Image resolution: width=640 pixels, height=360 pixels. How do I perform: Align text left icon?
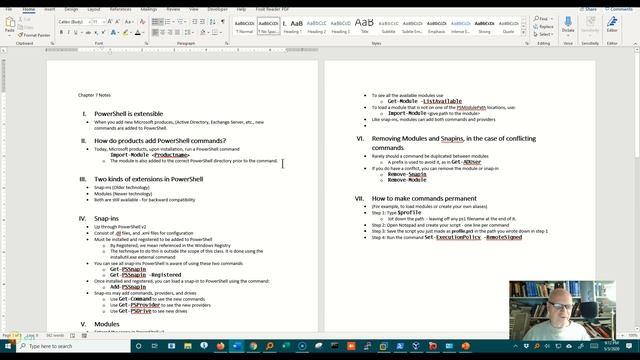(155, 33)
